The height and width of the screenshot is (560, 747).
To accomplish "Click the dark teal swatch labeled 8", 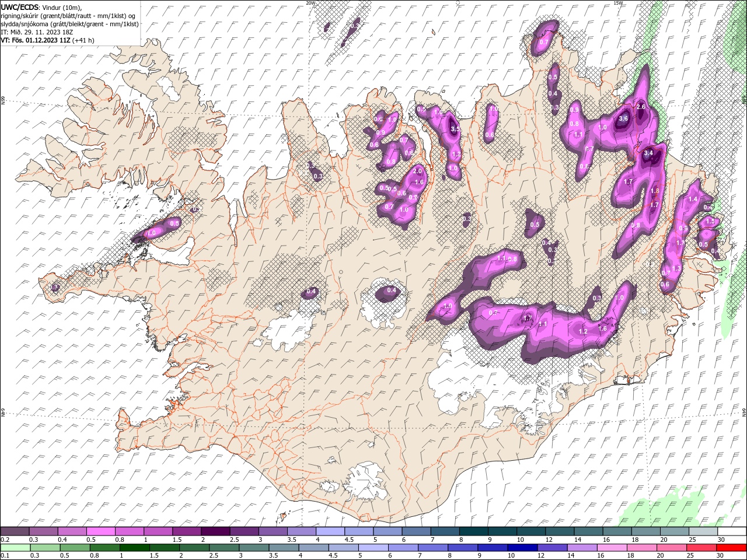I will click(474, 531).
